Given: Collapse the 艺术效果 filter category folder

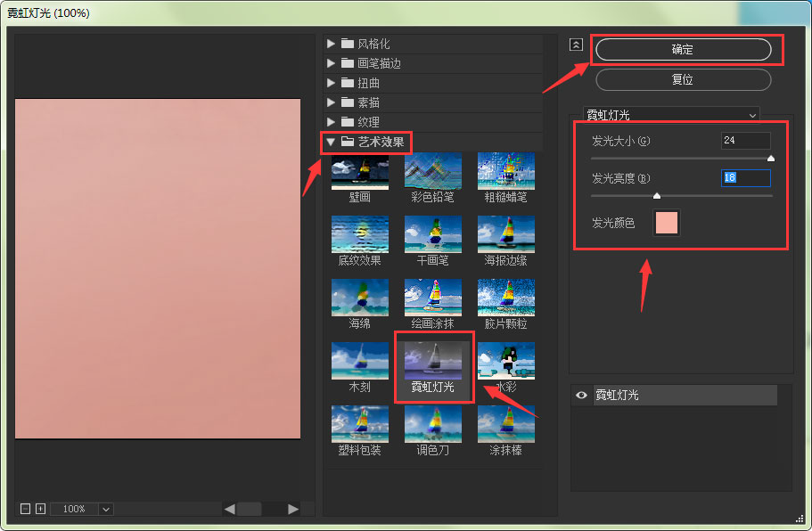Looking at the screenshot, I should (x=331, y=141).
